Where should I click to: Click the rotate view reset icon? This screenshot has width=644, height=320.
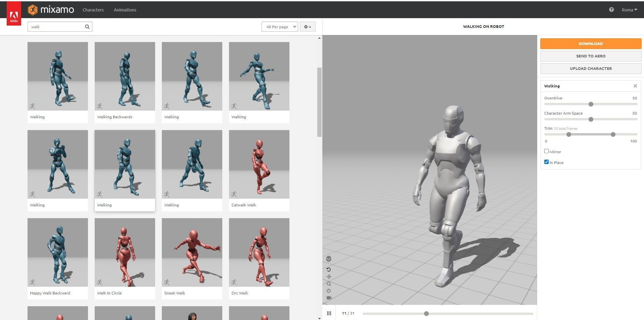[x=329, y=270]
